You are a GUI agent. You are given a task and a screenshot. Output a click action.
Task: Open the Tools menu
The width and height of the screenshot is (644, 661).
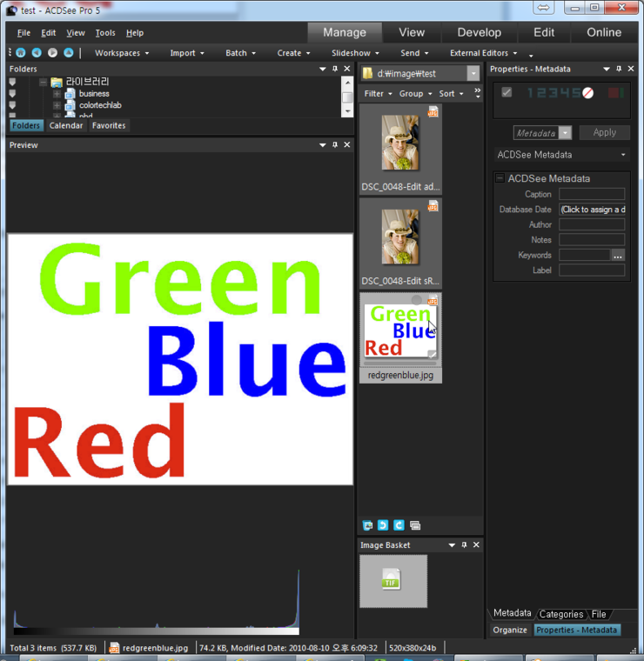(105, 33)
